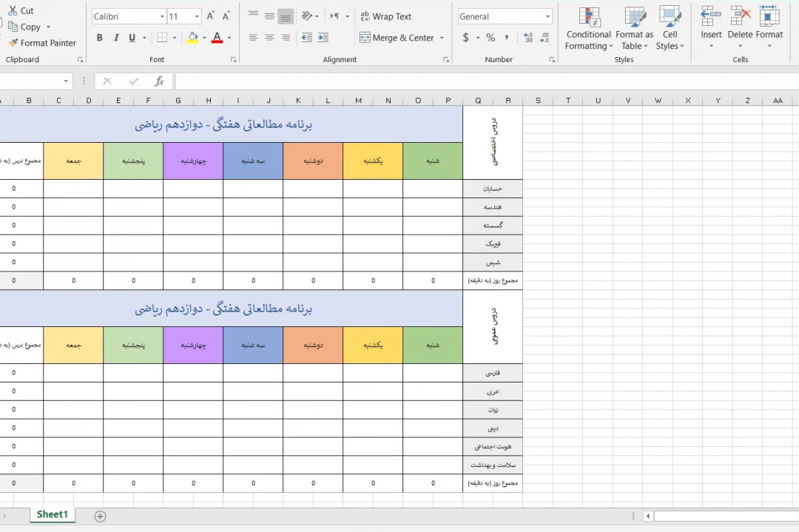Toggle Wrap Text on selected cells
799x532 pixels.
385,16
